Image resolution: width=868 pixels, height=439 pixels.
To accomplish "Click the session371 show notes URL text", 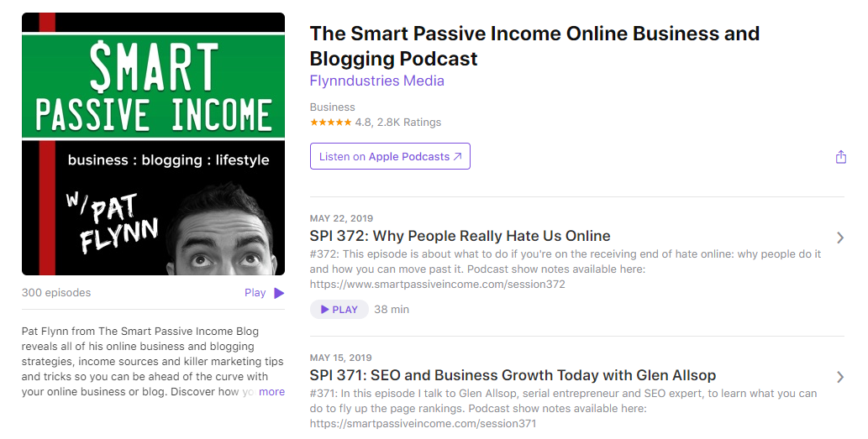I will [x=423, y=424].
